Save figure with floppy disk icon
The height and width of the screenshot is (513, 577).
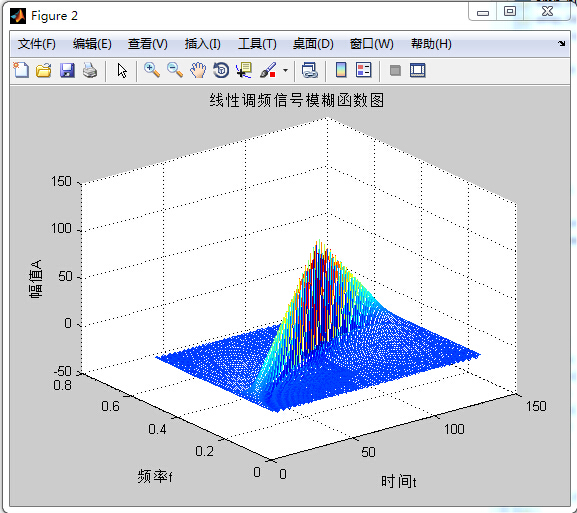(x=67, y=70)
